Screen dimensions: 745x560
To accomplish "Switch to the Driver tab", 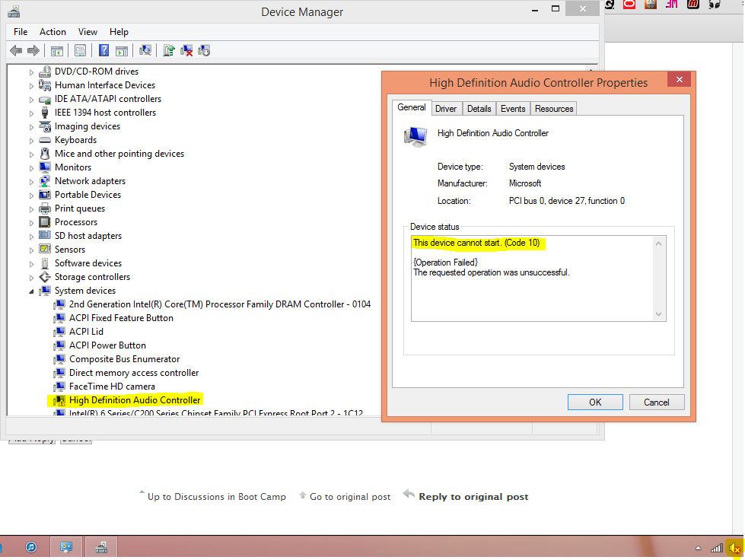I will tap(446, 109).
